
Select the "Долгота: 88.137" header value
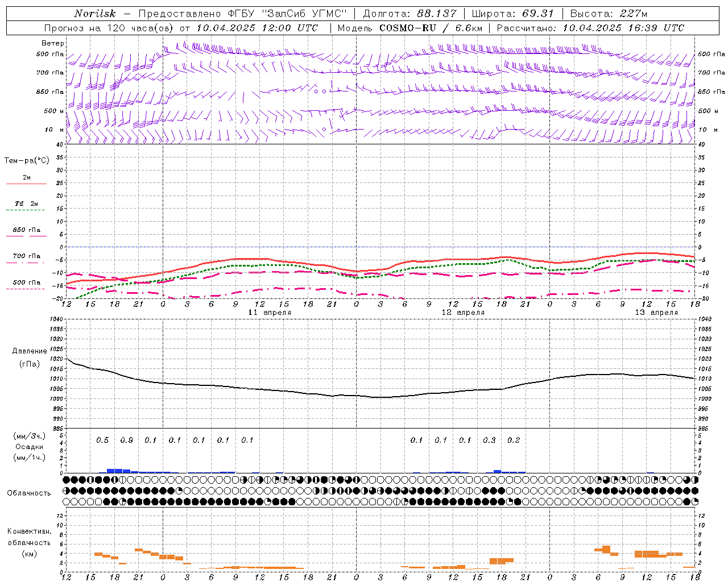point(409,14)
